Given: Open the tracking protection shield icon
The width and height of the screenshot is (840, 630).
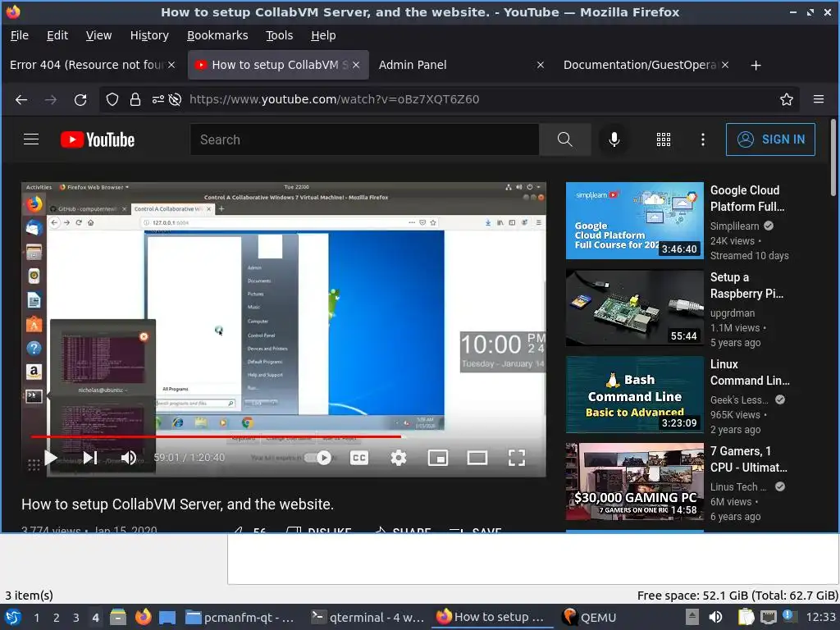Looking at the screenshot, I should point(112,99).
